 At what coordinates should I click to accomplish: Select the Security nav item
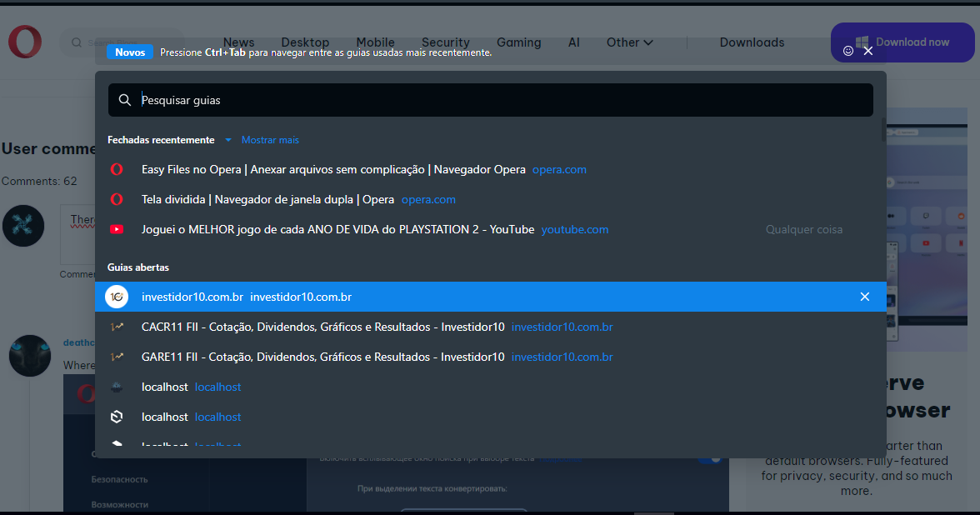pyautogui.click(x=446, y=42)
